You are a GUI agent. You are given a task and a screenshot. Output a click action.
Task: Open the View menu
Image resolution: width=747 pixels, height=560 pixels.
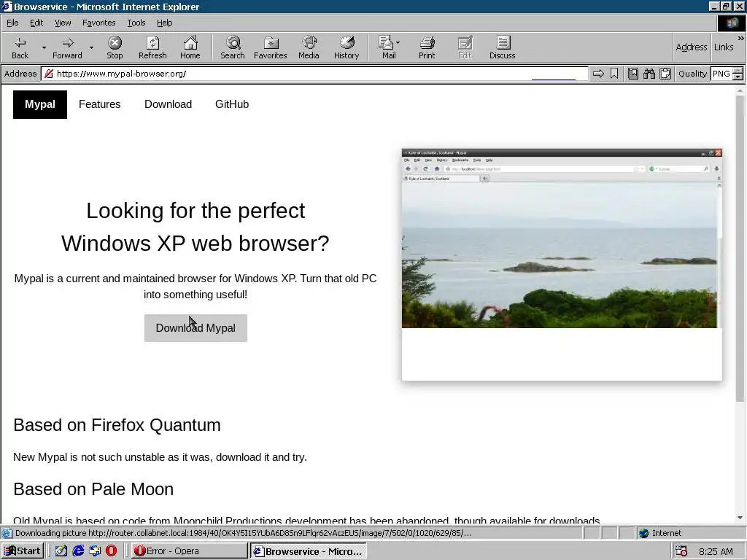coord(63,23)
